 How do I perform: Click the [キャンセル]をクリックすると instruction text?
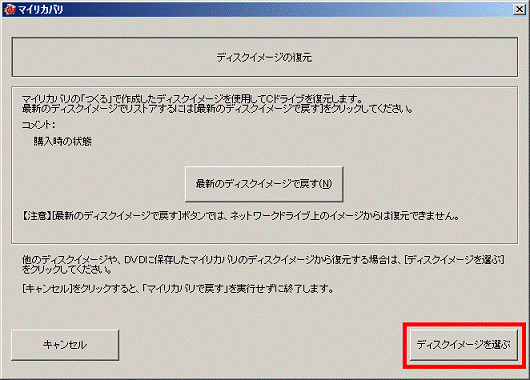coord(178,289)
